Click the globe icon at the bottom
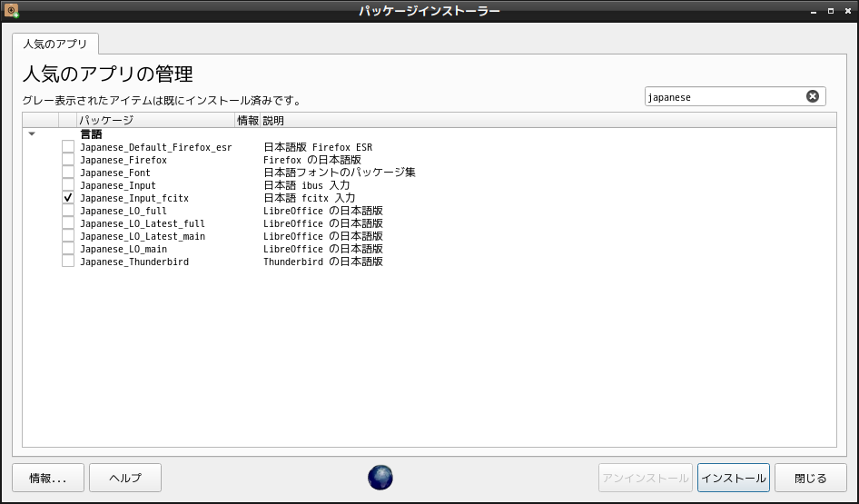The width and height of the screenshot is (859, 504). tap(380, 477)
